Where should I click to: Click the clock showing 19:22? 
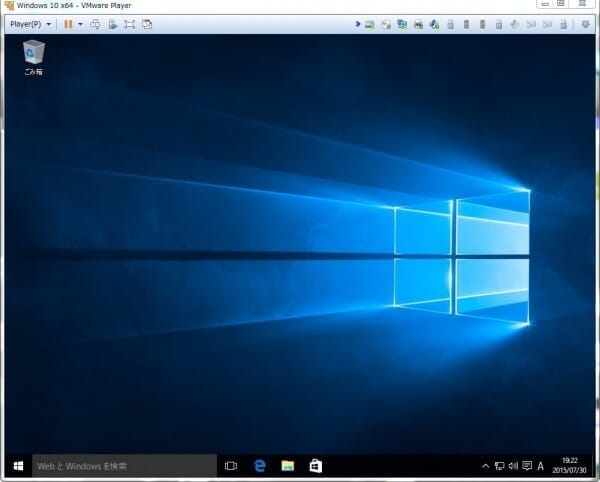[x=570, y=466]
